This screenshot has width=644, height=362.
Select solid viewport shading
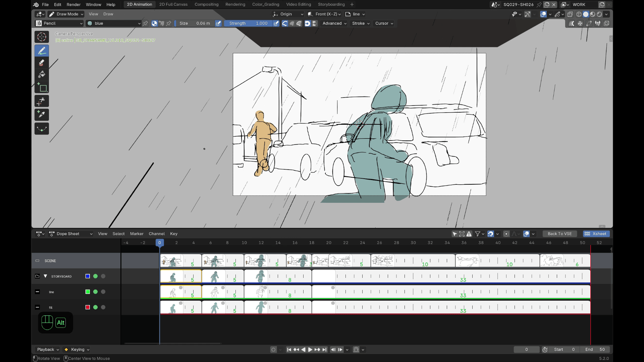[586, 14]
